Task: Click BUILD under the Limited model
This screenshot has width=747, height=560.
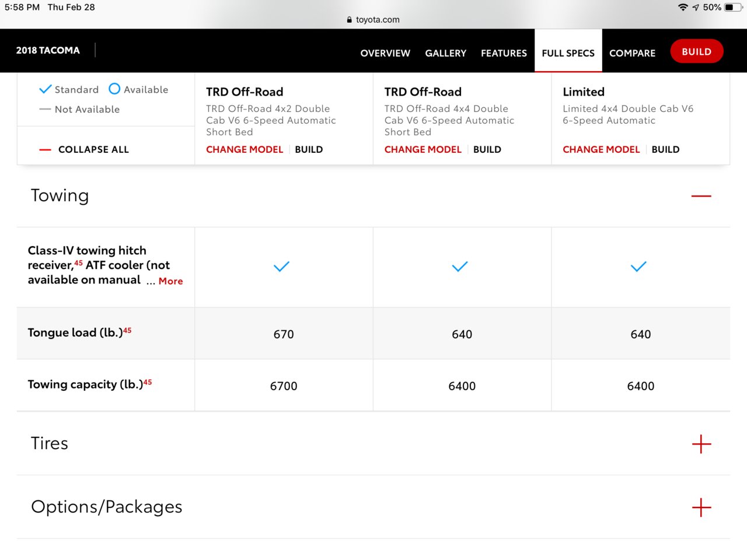Action: click(665, 149)
